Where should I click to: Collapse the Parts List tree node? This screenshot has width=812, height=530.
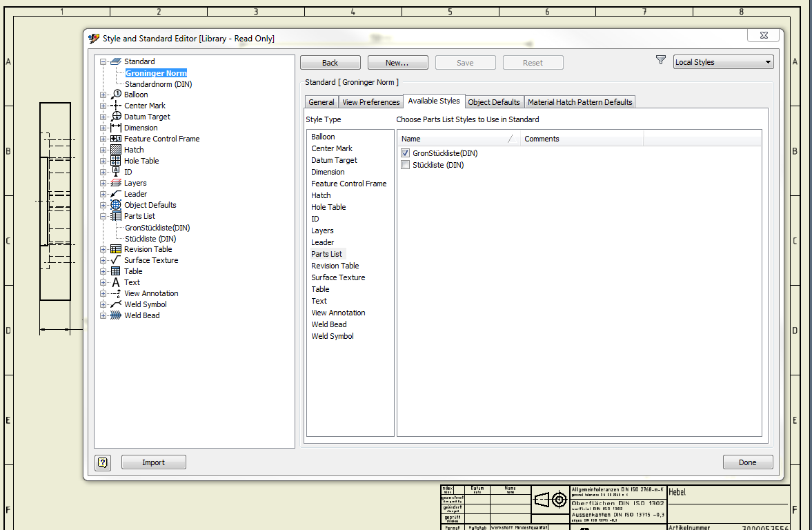tap(103, 216)
